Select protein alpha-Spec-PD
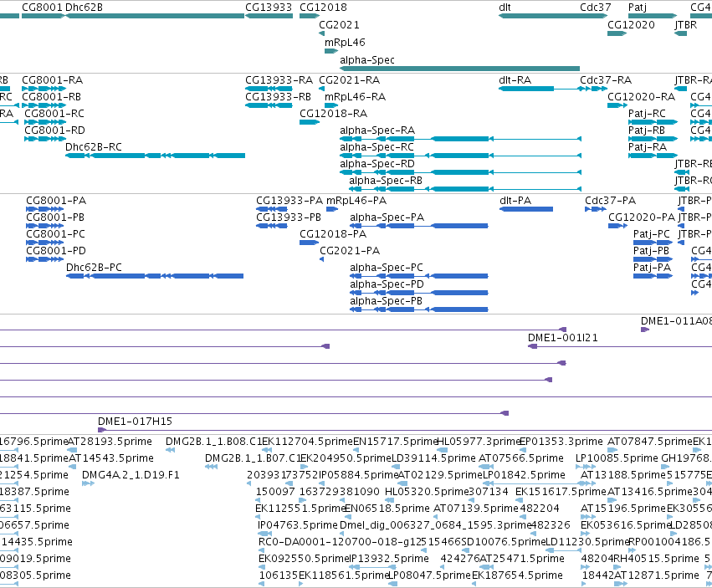Viewport: 712px width, 588px height. point(418,293)
